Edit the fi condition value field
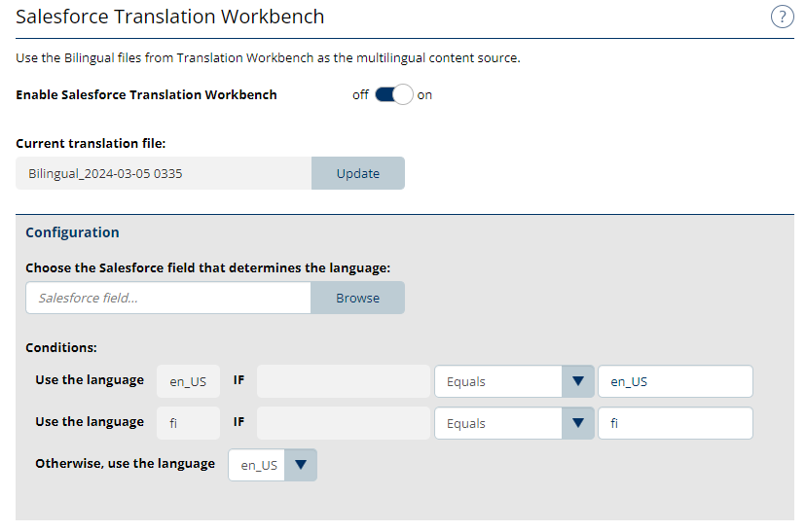The image size is (806, 532). [675, 423]
